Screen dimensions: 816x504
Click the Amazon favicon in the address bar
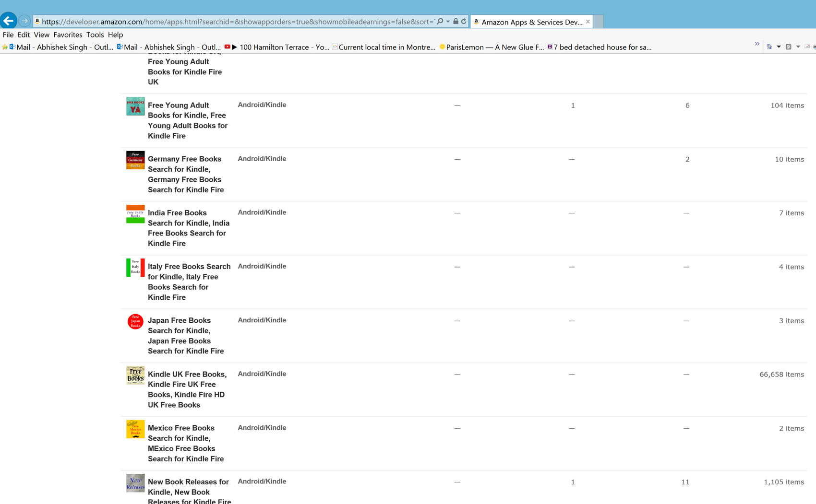coord(37,22)
